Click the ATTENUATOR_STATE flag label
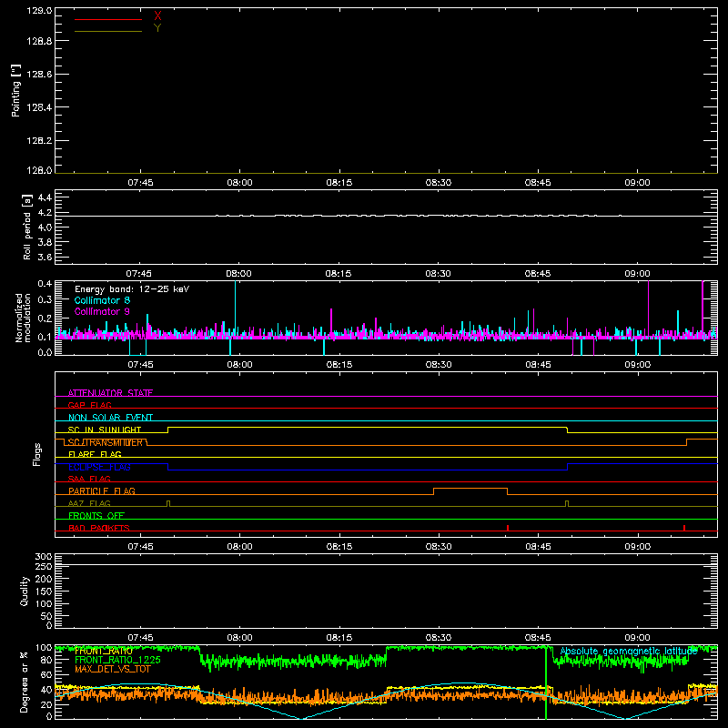Image resolution: width=728 pixels, height=728 pixels. [x=110, y=393]
